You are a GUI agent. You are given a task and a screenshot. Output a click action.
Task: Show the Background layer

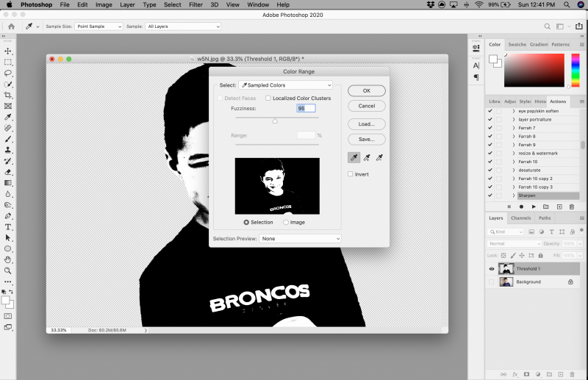(x=492, y=282)
